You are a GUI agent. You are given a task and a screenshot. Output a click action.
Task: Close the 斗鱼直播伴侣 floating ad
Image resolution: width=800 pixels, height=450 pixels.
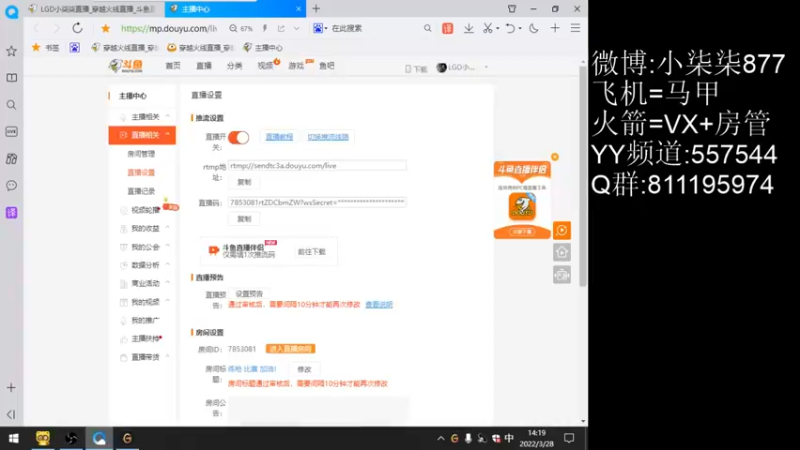pyautogui.click(x=555, y=157)
